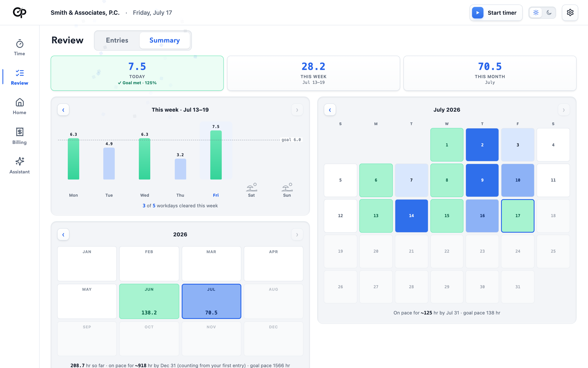588x368 pixels.
Task: Open settings with the gear icon
Action: point(570,13)
